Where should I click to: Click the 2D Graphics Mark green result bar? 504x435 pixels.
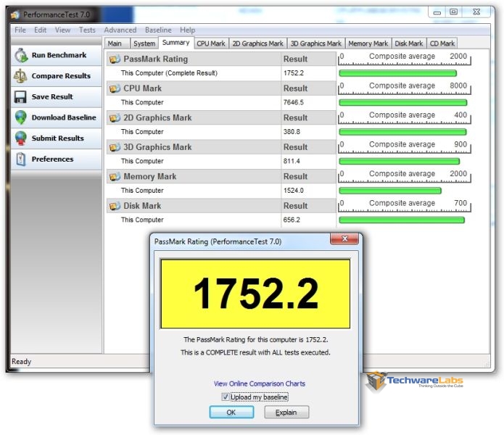tap(402, 132)
